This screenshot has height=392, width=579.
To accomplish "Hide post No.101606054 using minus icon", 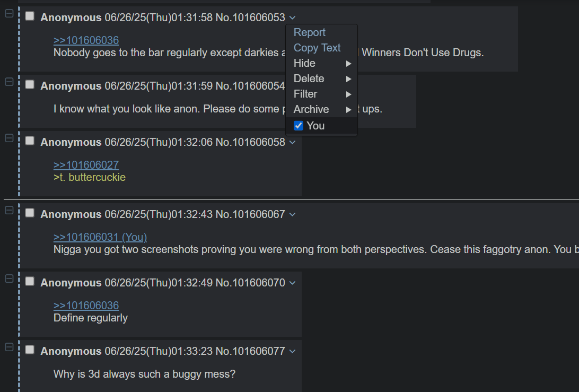I will [9, 82].
